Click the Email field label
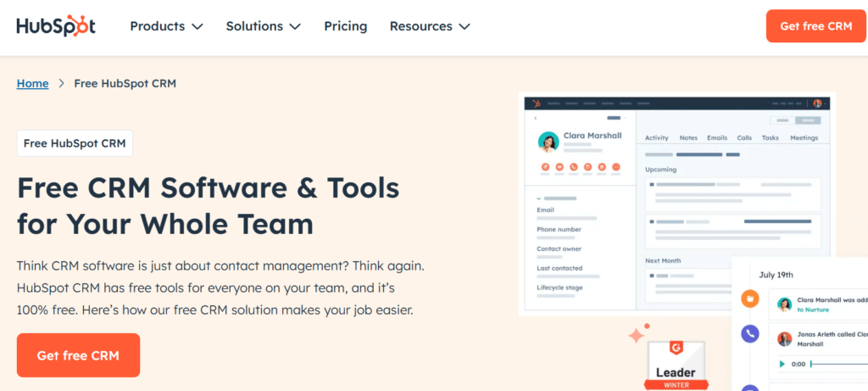Viewport: 868px width, 391px height. click(545, 209)
